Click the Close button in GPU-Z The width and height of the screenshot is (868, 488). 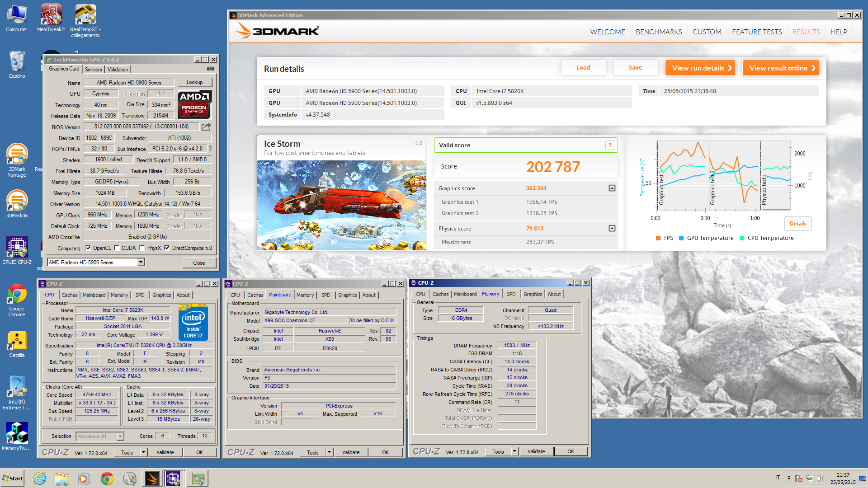tap(199, 263)
